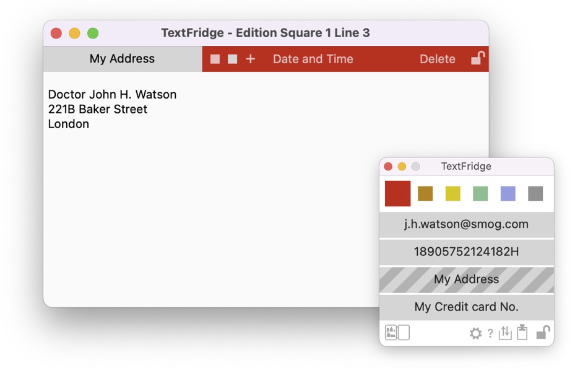Toggle the padlock in TextFridge palette
The height and width of the screenshot is (368, 588).
click(x=543, y=332)
